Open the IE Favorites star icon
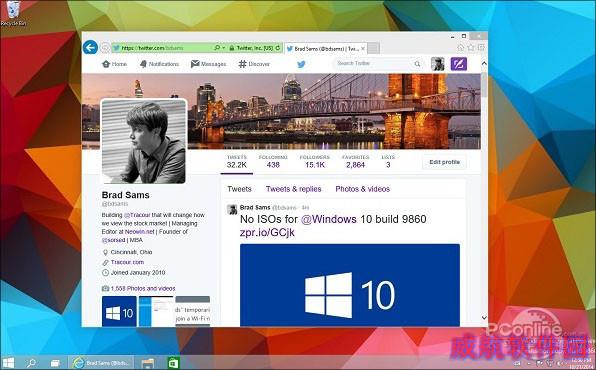The width and height of the screenshot is (596, 370). click(471, 48)
